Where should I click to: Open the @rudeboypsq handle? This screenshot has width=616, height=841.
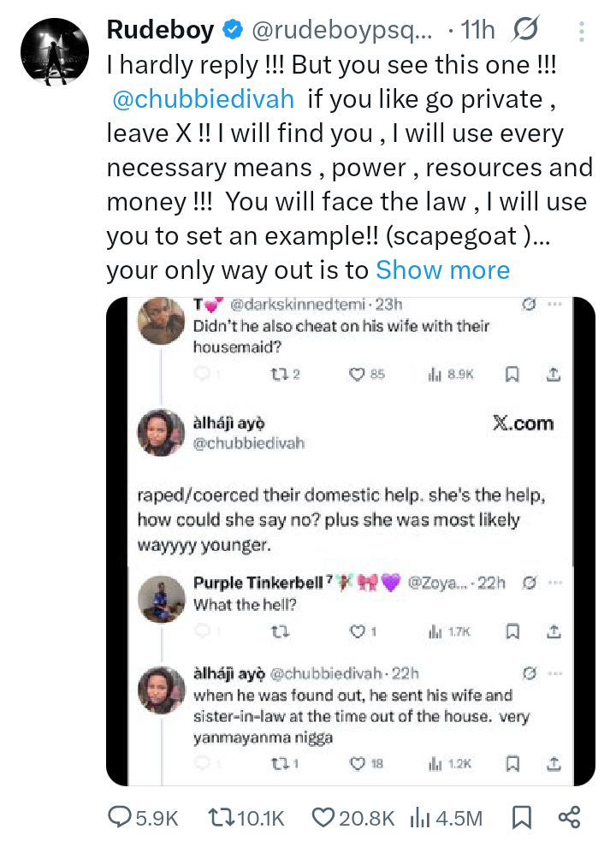click(x=342, y=31)
